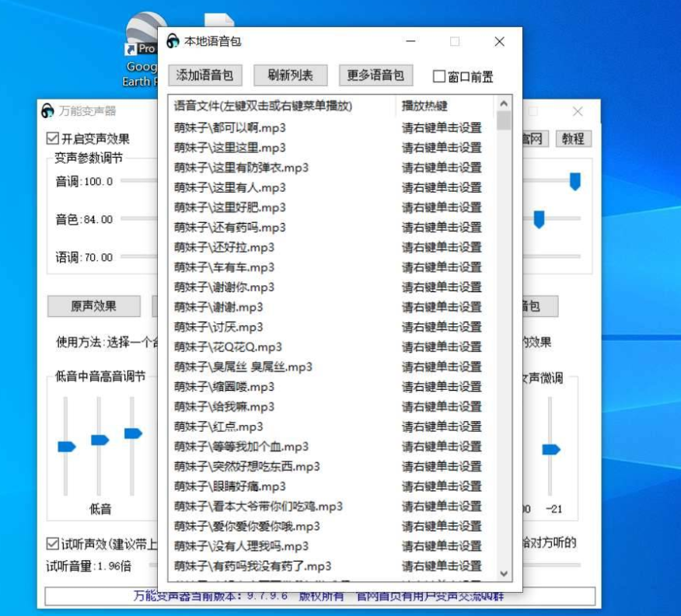Click the voice list scrollbar up arrow
Screen dimensions: 681x616
[503, 102]
